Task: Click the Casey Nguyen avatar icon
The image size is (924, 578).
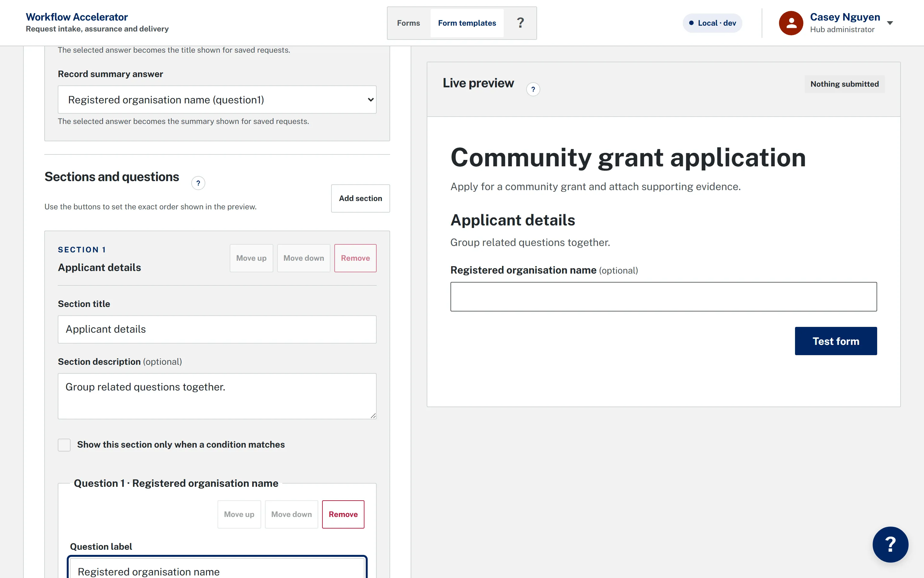Action: pos(791,23)
